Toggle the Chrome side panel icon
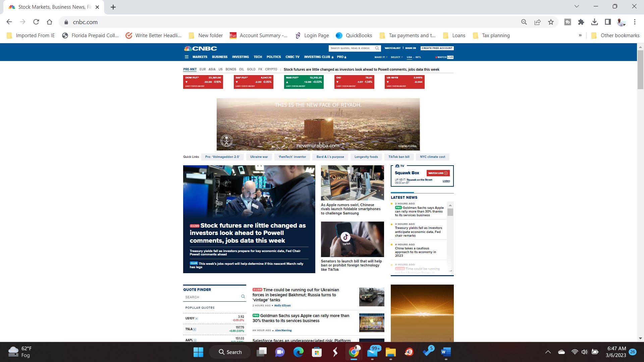644x362 pixels. pos(608,22)
